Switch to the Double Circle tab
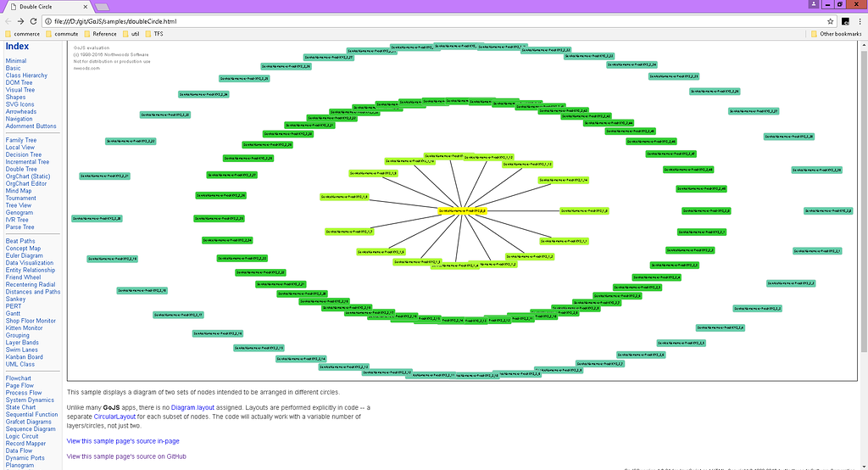Screen dimensions: 868x470 38,6
